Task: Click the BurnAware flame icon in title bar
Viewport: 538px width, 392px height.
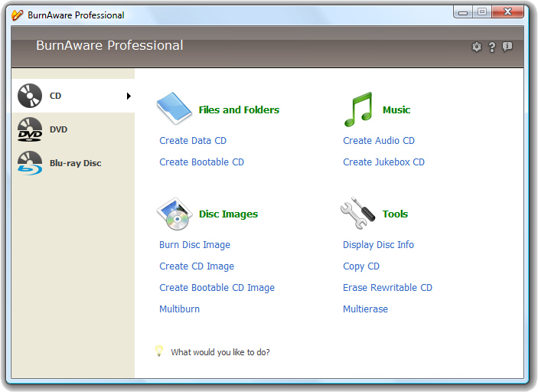Action: [18, 15]
